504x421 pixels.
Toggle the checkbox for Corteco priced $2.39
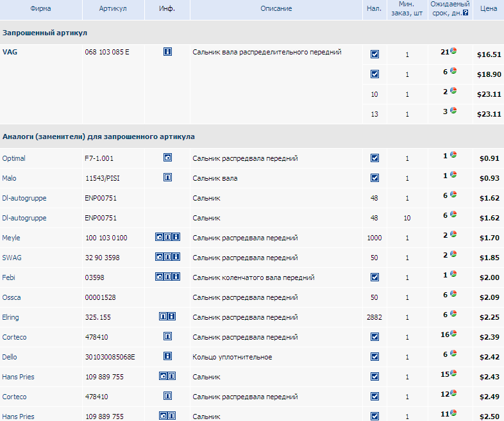374,337
